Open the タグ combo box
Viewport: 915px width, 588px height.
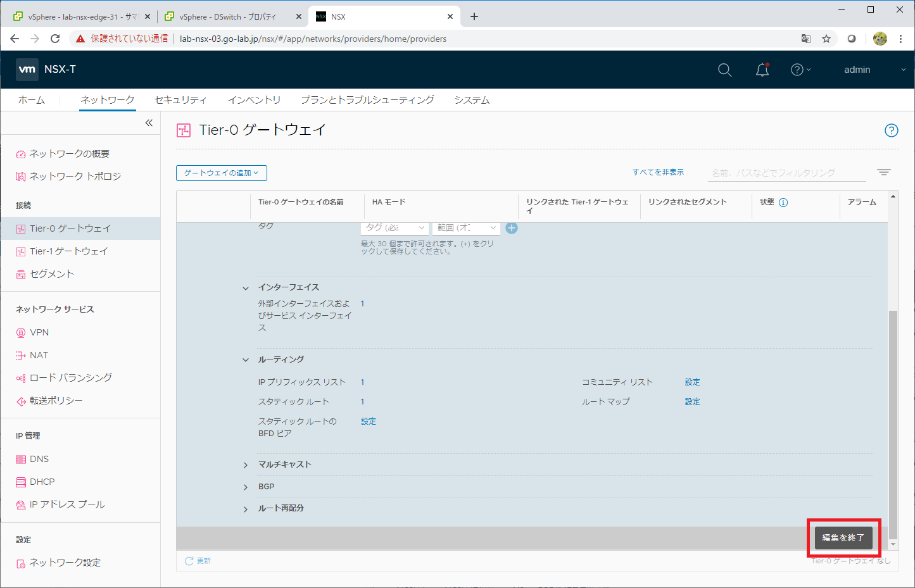point(394,228)
